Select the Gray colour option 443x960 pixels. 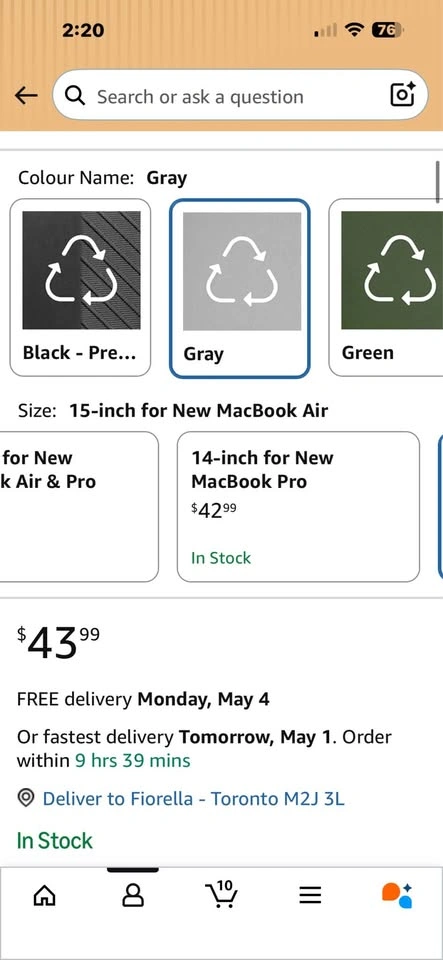pyautogui.click(x=240, y=288)
